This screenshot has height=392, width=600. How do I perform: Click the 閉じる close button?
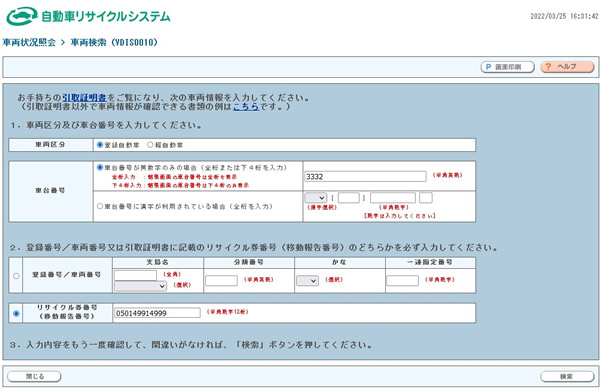pos(34,376)
